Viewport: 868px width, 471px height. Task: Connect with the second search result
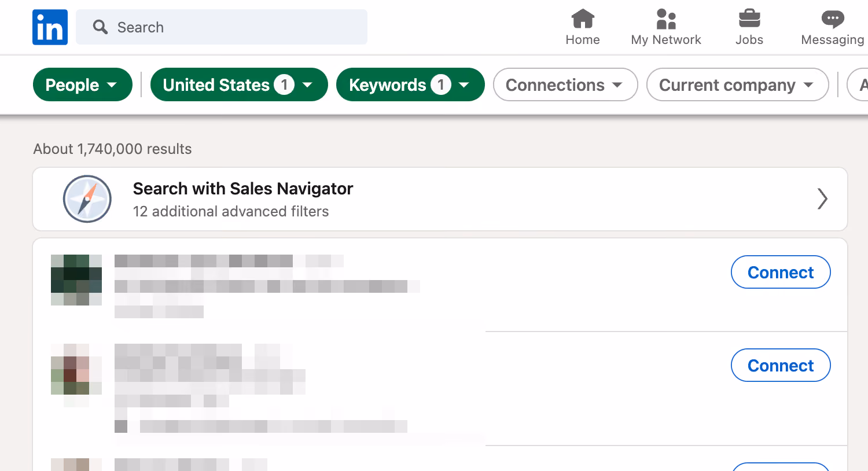click(x=781, y=365)
